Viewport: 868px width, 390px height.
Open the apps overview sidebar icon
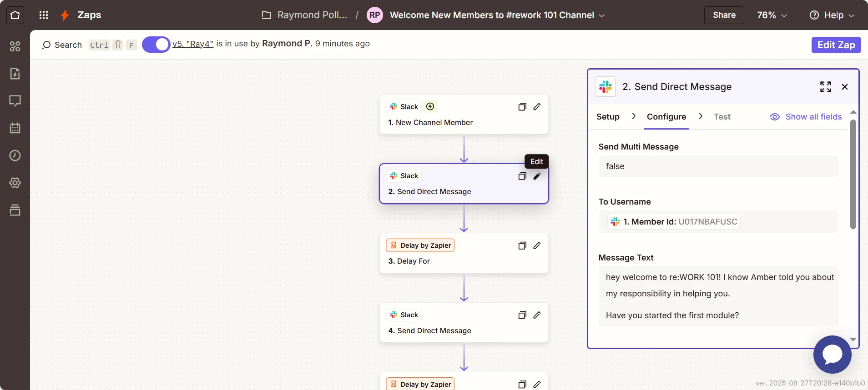[x=15, y=46]
